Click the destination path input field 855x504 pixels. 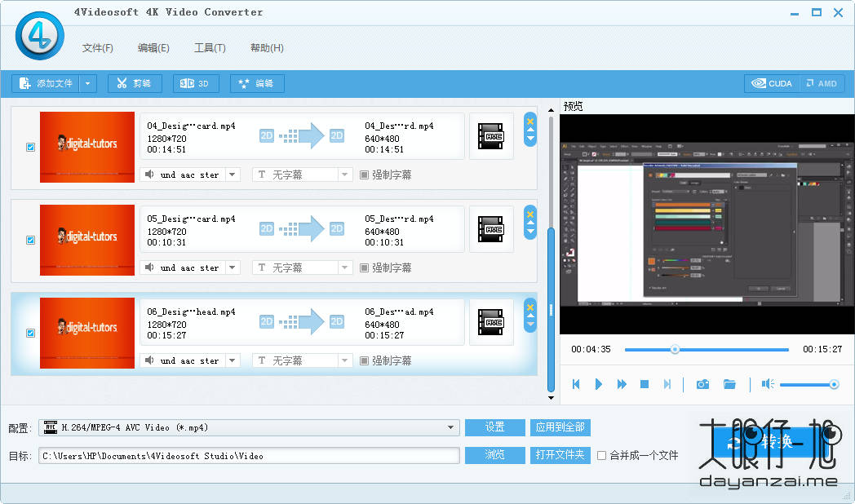(x=249, y=456)
